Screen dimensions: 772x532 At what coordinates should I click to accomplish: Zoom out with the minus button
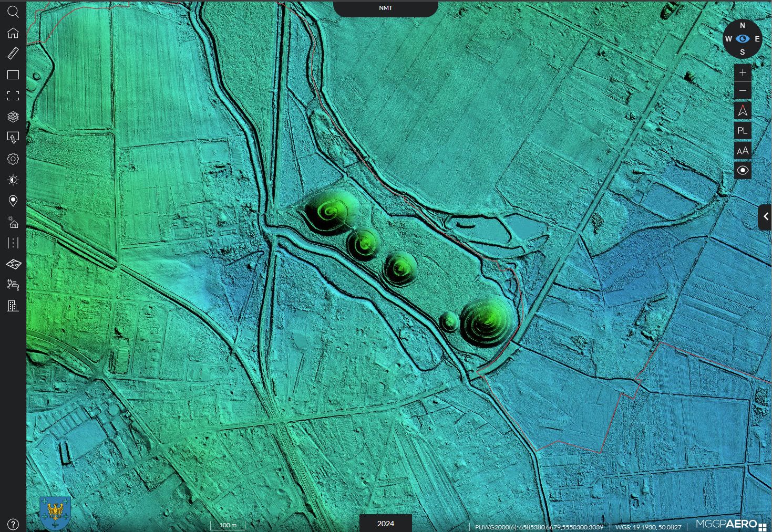742,91
